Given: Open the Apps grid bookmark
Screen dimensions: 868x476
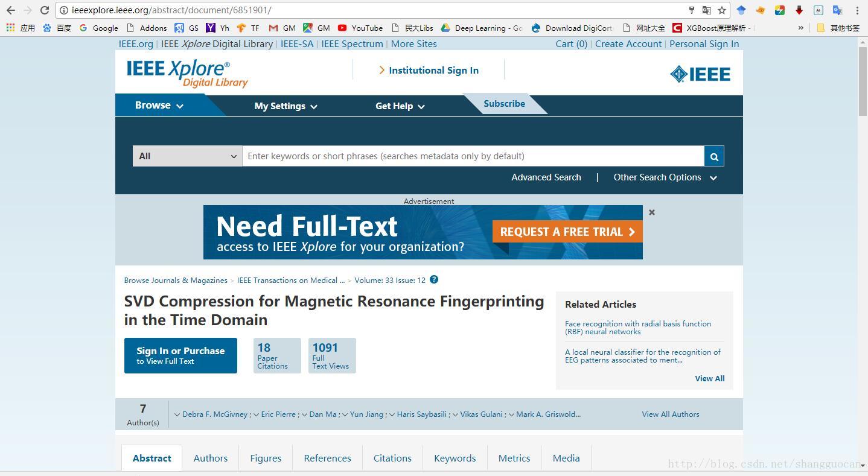Looking at the screenshot, I should click(x=21, y=28).
